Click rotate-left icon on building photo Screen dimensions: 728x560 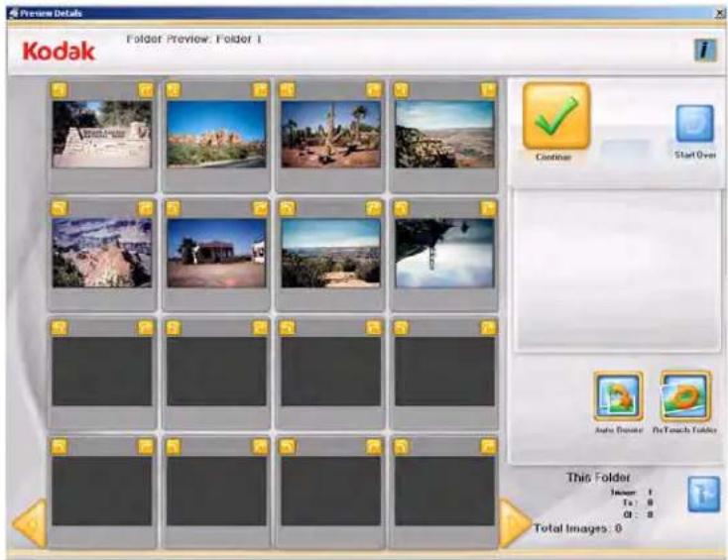(x=174, y=209)
